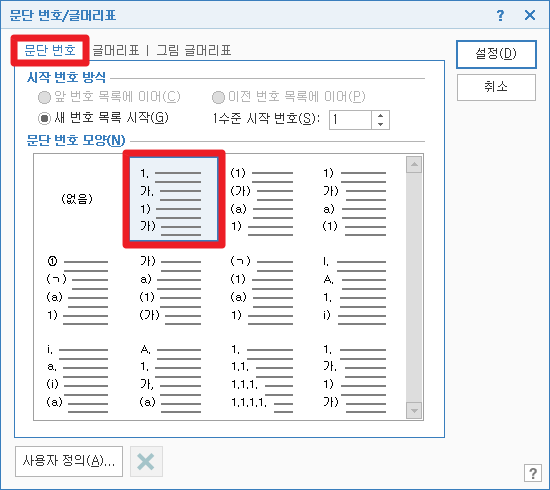This screenshot has width=550, height=490.
Task: Click the style list scrollbar track
Action: pyautogui.click(x=414, y=288)
